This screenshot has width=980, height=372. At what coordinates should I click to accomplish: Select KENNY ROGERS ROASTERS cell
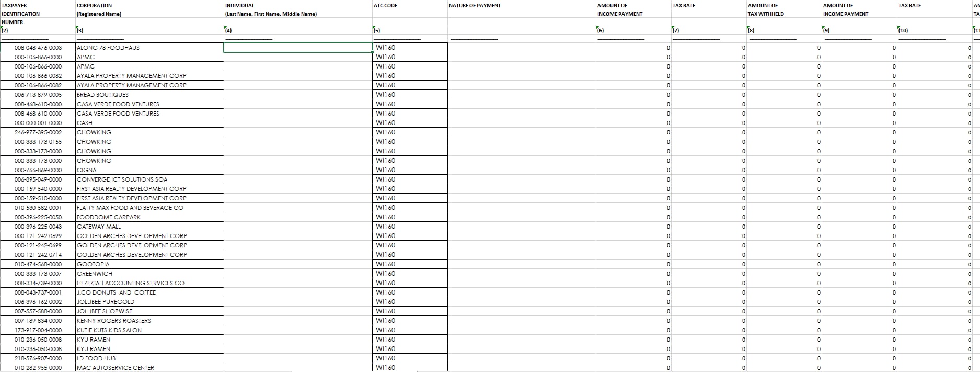[x=149, y=321]
